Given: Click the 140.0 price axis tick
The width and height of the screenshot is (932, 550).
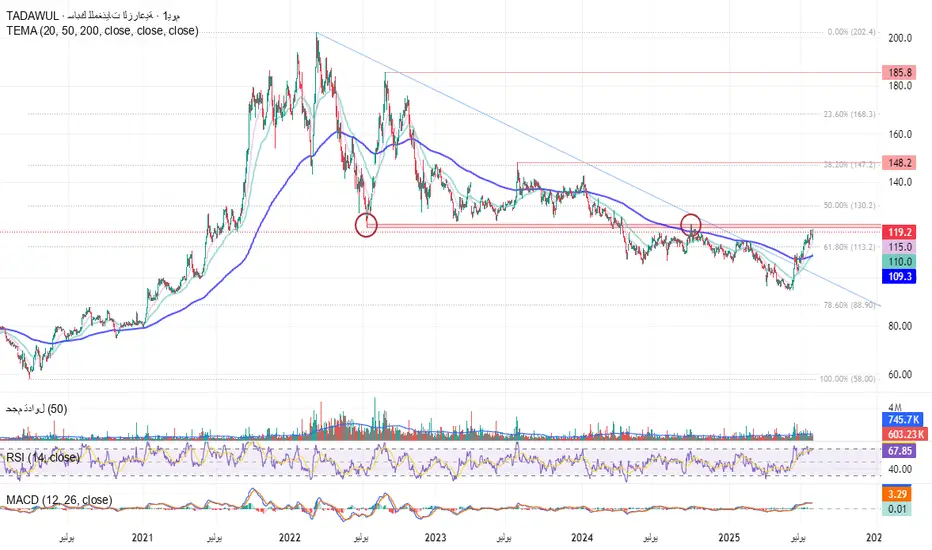Looking at the screenshot, I should [x=900, y=183].
